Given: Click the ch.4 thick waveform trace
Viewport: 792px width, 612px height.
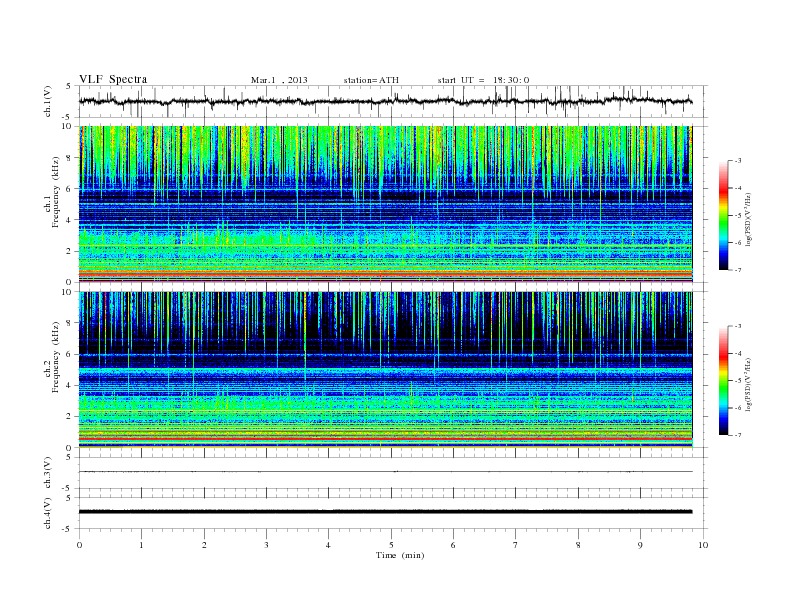Looking at the screenshot, I should (x=385, y=512).
